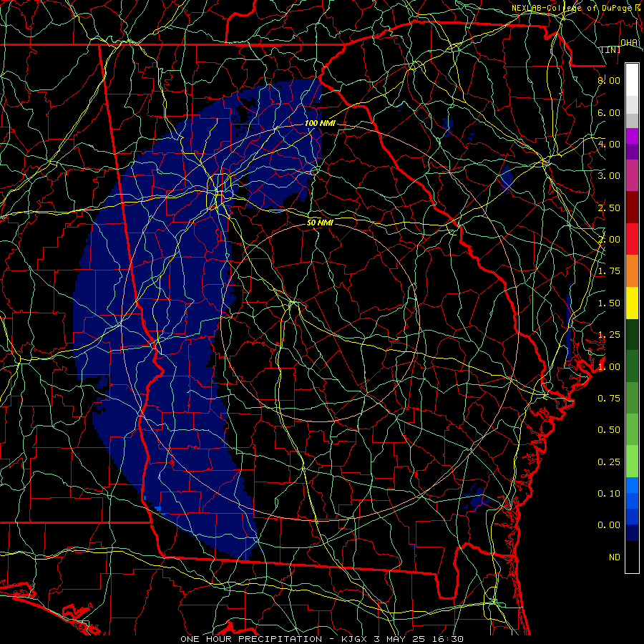Image resolution: width=644 pixels, height=644 pixels.
Task: Select the dark red legend swatch near 2.50
Action: click(x=632, y=208)
